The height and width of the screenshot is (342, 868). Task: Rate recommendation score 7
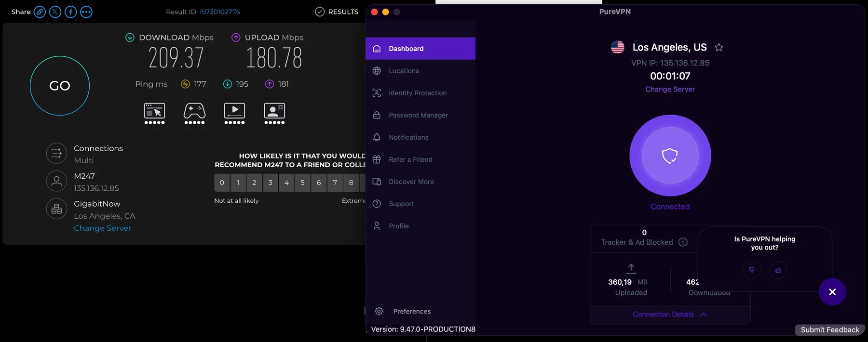(x=335, y=183)
